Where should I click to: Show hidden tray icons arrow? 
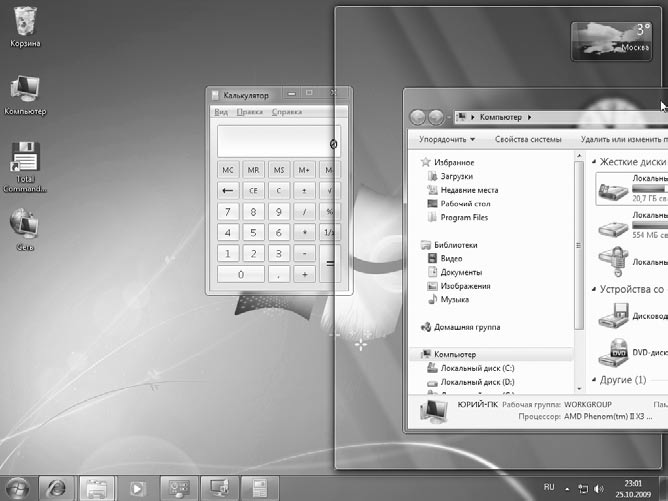[x=567, y=489]
